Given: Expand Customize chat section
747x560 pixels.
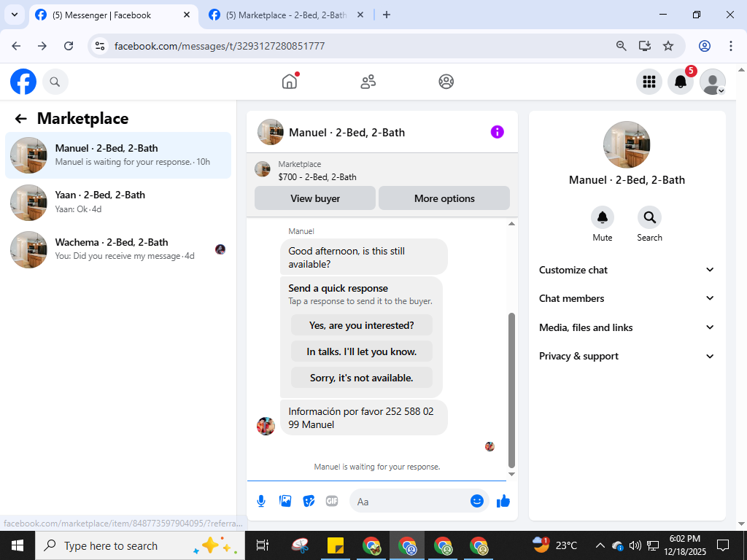Looking at the screenshot, I should pos(627,270).
